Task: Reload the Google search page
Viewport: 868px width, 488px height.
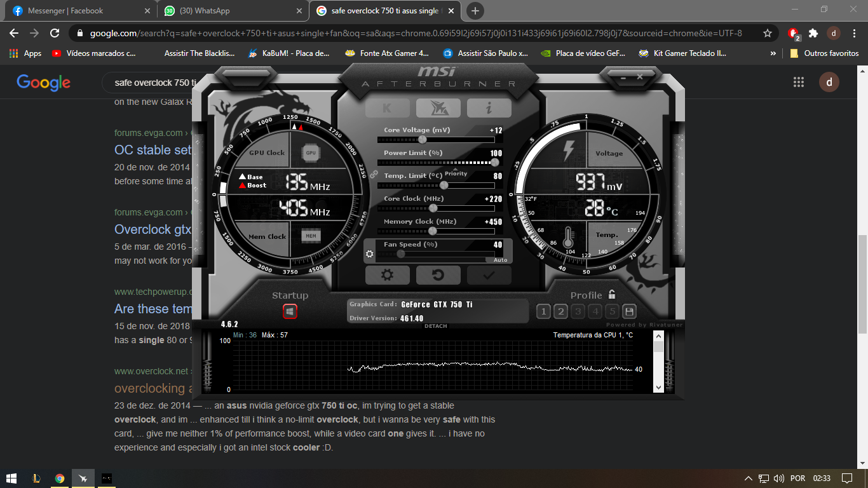Action: click(x=55, y=33)
